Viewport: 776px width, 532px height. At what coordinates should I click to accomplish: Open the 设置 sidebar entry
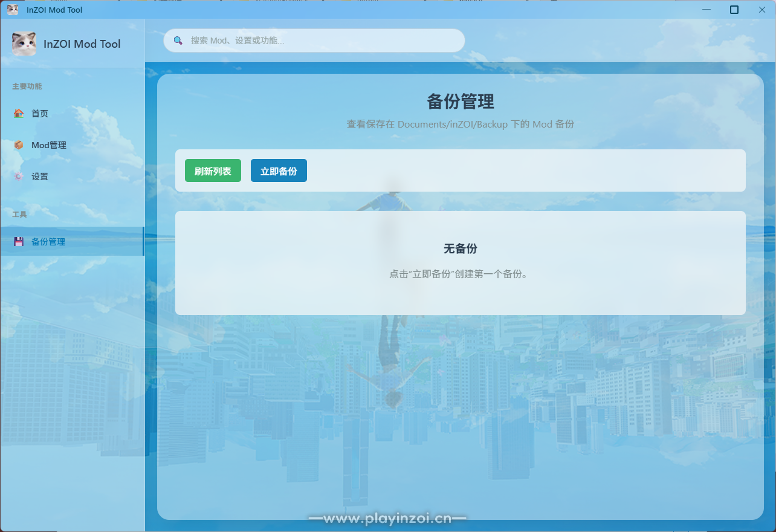(40, 177)
